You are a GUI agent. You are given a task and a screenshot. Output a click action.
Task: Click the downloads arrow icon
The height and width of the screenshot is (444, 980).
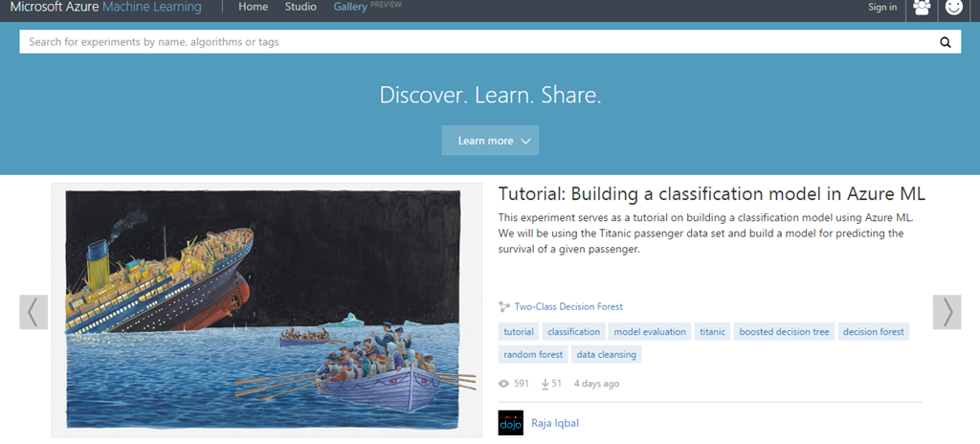click(x=545, y=384)
